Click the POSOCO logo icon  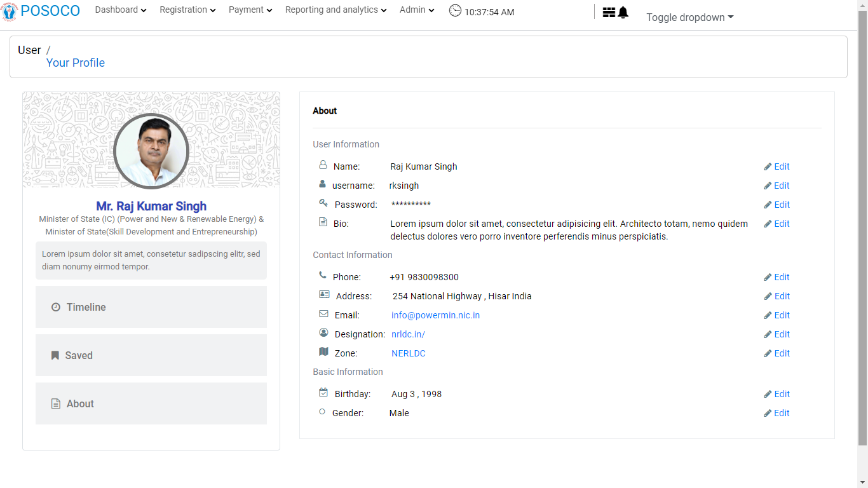[x=10, y=11]
